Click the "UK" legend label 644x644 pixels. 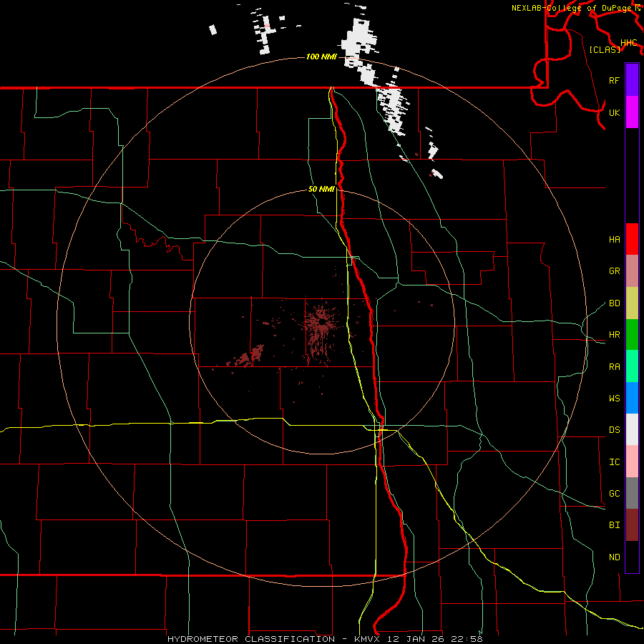pyautogui.click(x=614, y=112)
